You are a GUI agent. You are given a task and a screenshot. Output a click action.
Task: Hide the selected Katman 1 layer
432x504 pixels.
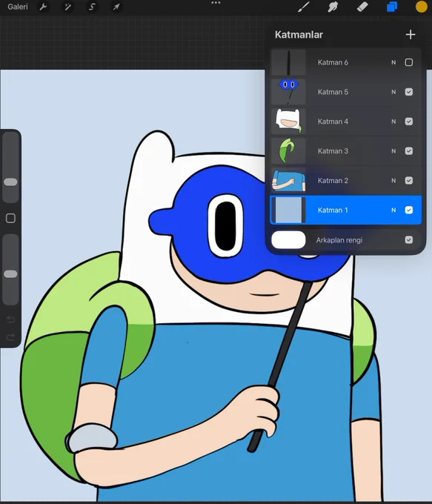click(x=409, y=210)
